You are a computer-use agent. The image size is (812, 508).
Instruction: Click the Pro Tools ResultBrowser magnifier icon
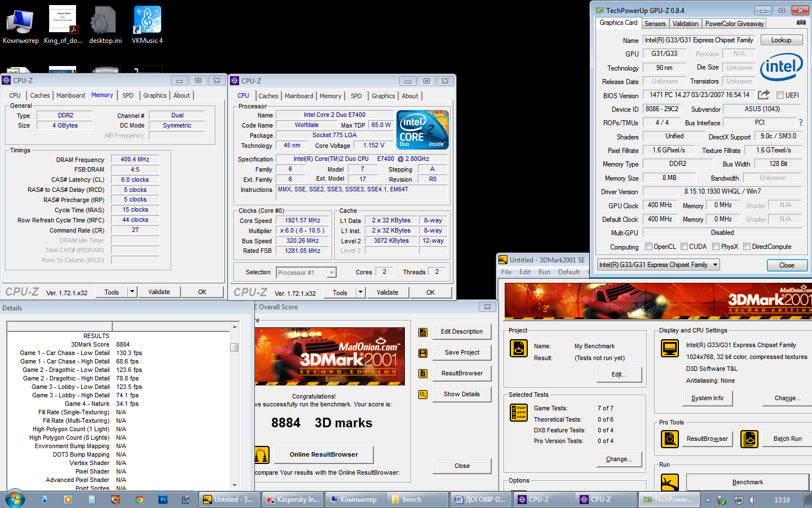(x=669, y=439)
